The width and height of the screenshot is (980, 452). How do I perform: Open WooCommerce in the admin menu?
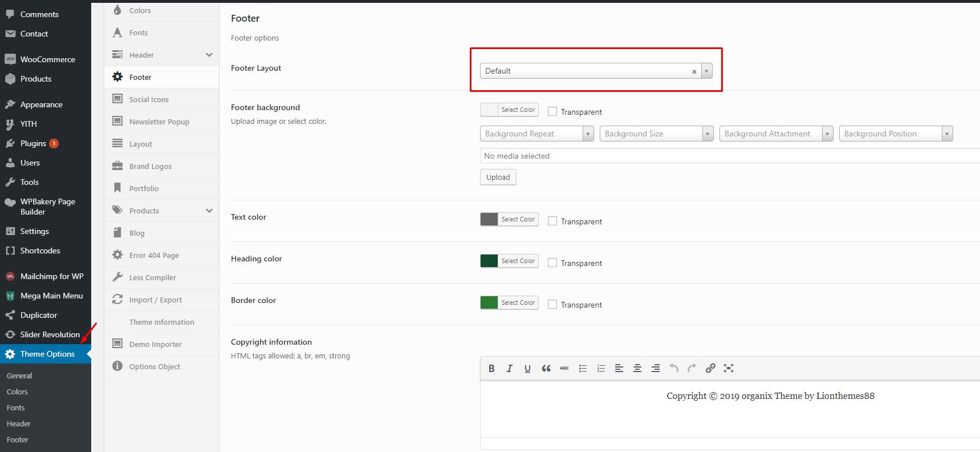(x=47, y=59)
